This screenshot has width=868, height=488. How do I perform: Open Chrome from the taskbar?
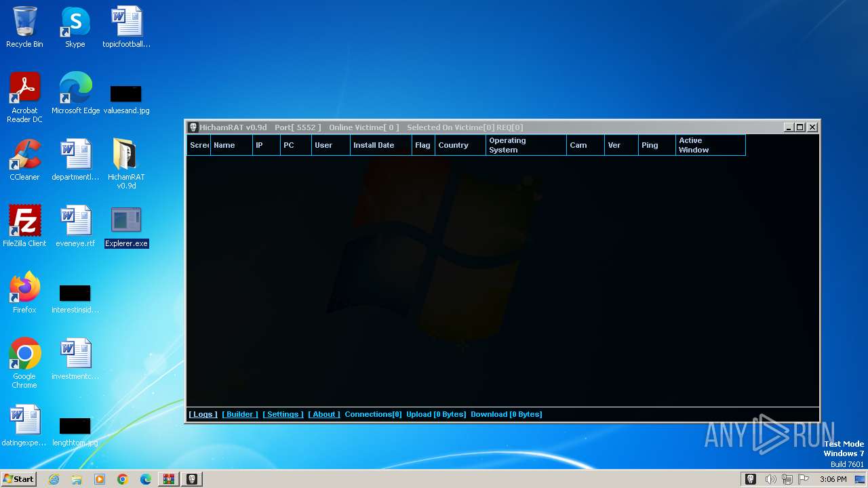[x=123, y=479]
